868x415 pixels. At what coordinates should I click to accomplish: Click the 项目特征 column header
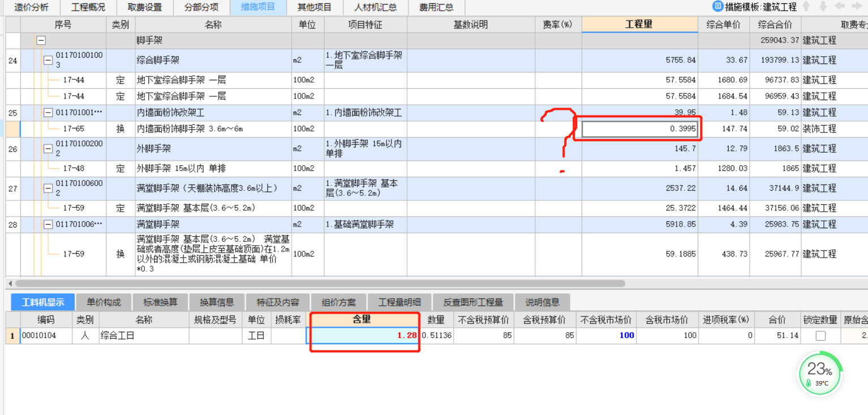click(x=365, y=24)
